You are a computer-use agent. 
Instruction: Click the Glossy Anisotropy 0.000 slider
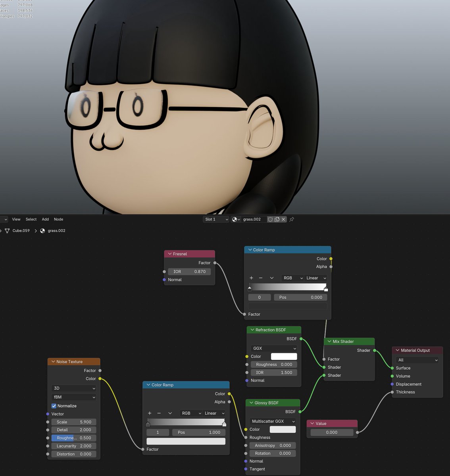(x=273, y=445)
